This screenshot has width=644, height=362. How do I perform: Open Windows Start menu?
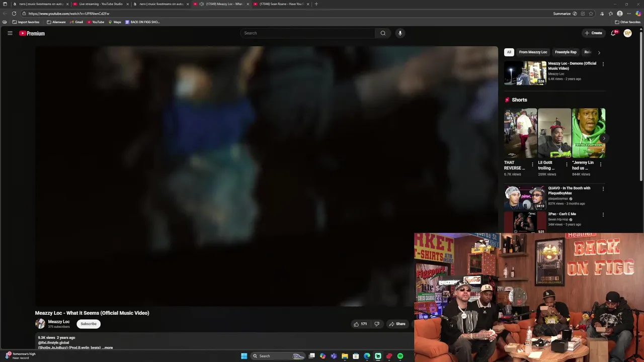click(244, 356)
